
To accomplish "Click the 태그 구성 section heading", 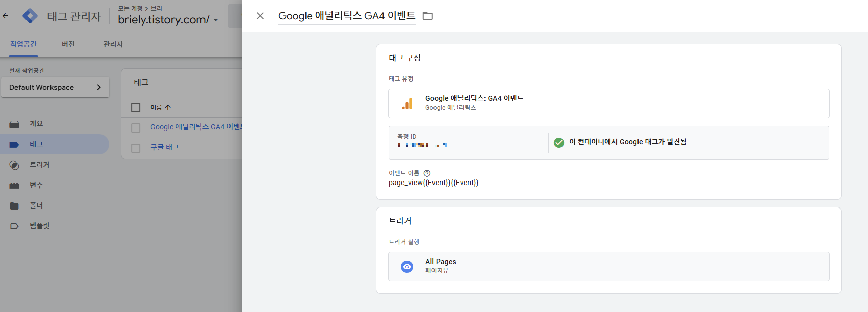I will tap(405, 58).
